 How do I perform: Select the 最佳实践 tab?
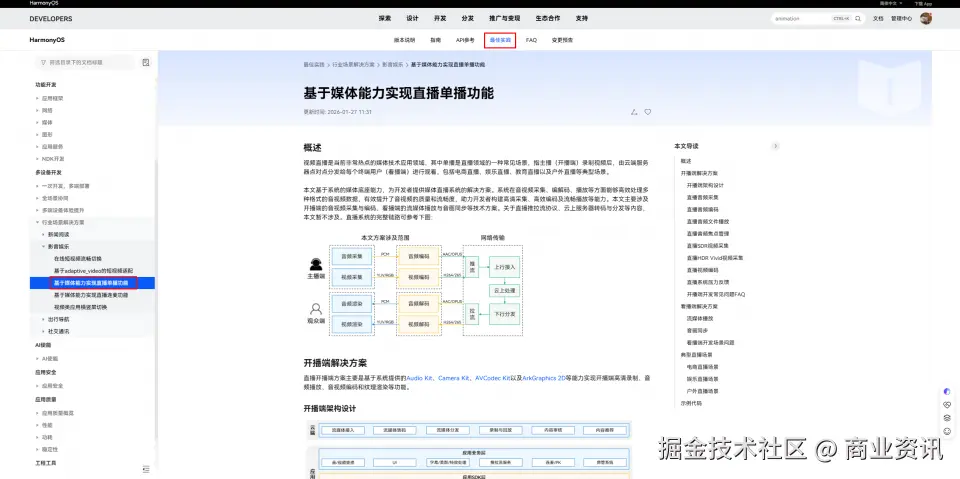click(500, 40)
